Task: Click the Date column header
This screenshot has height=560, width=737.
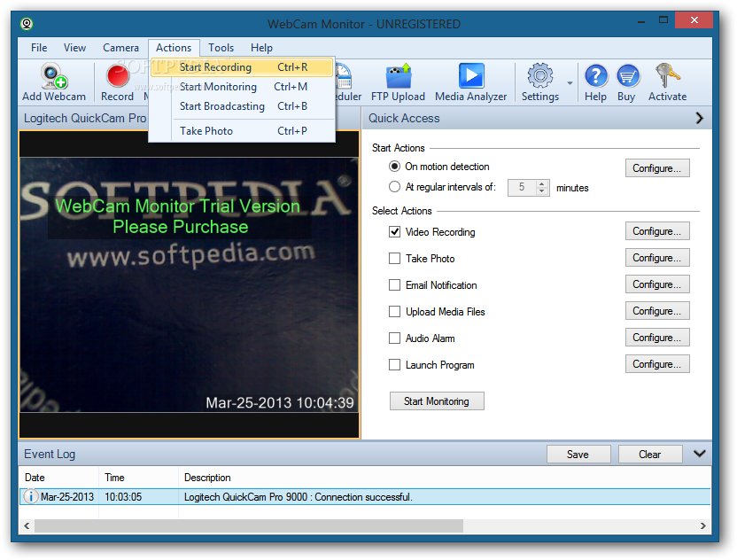Action: [x=58, y=478]
